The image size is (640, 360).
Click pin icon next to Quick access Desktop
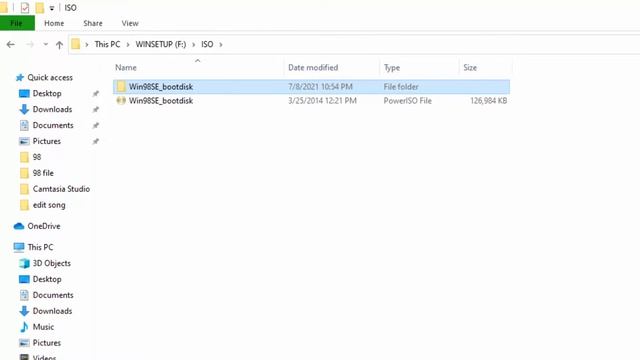coord(96,94)
